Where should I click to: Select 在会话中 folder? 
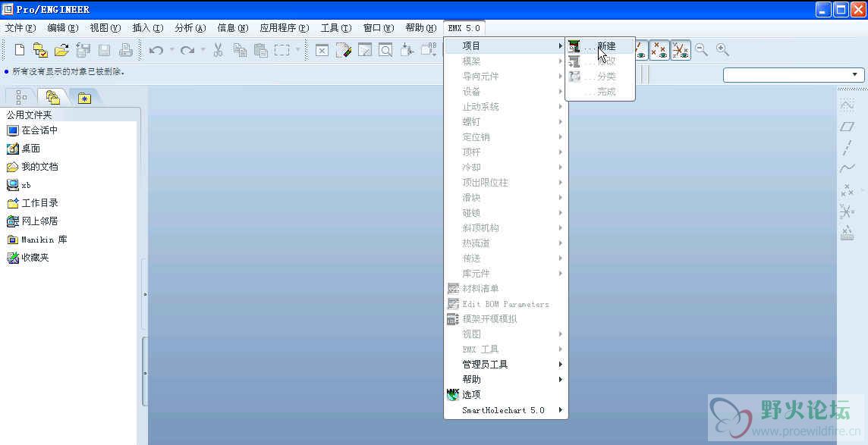(32, 130)
